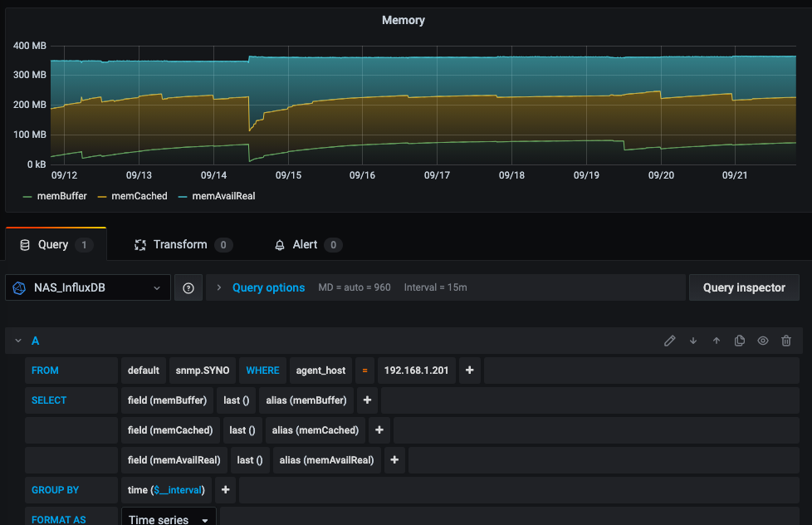Move query A down

coord(693,341)
